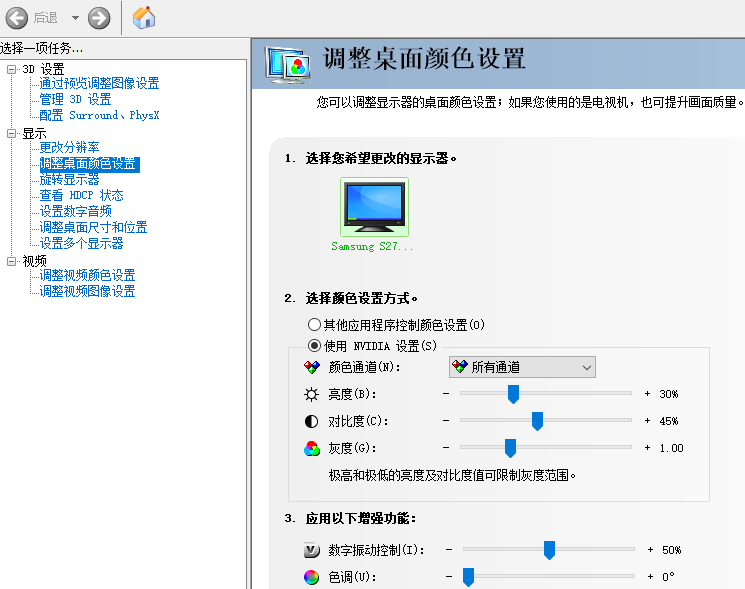
Task: Collapse the 显示 tree node
Action: pyautogui.click(x=12, y=133)
